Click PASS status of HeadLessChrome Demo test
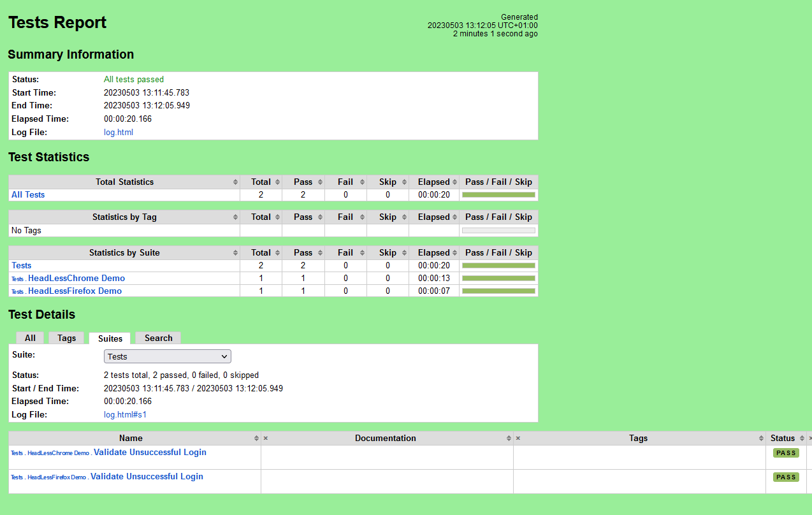Viewport: 812px width, 515px height. (786, 453)
